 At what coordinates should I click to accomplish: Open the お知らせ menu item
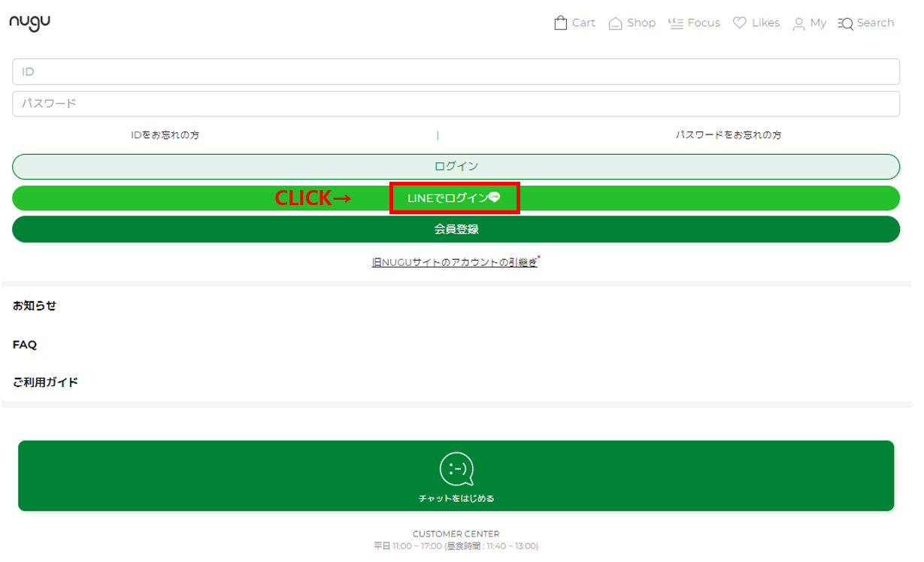(35, 306)
